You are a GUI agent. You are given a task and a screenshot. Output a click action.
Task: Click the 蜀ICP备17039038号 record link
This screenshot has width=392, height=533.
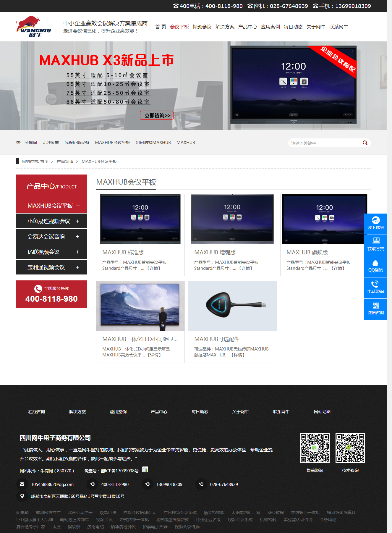click(120, 471)
